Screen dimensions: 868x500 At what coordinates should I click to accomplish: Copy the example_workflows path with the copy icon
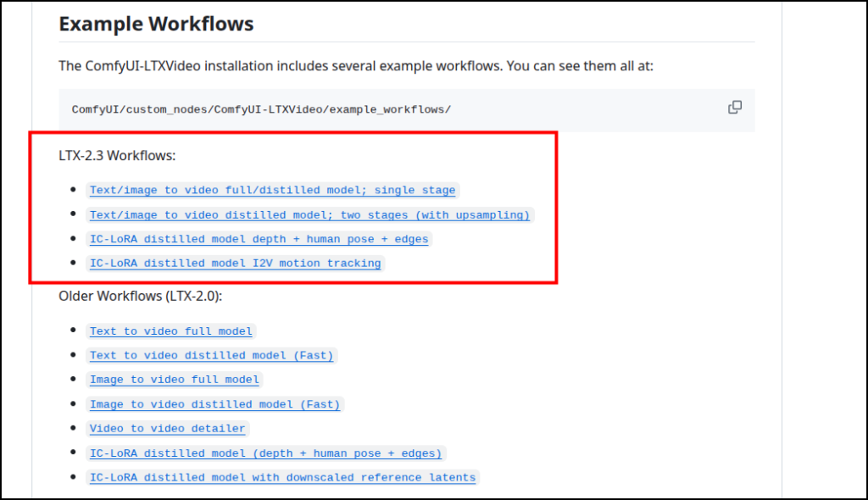pos(735,108)
